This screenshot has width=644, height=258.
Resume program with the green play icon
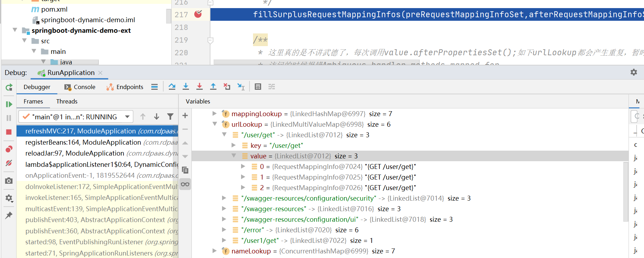[x=9, y=104]
